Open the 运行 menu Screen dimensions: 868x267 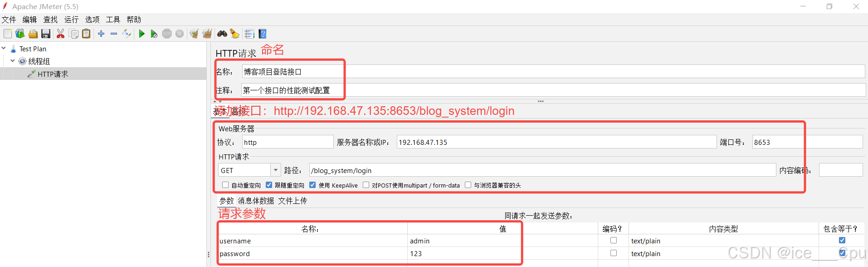click(x=71, y=20)
